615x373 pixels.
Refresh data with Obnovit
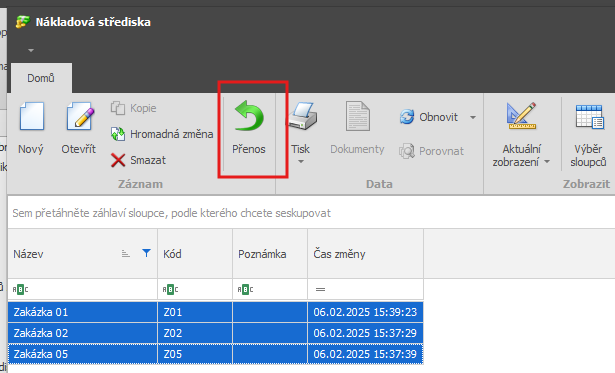pos(429,117)
